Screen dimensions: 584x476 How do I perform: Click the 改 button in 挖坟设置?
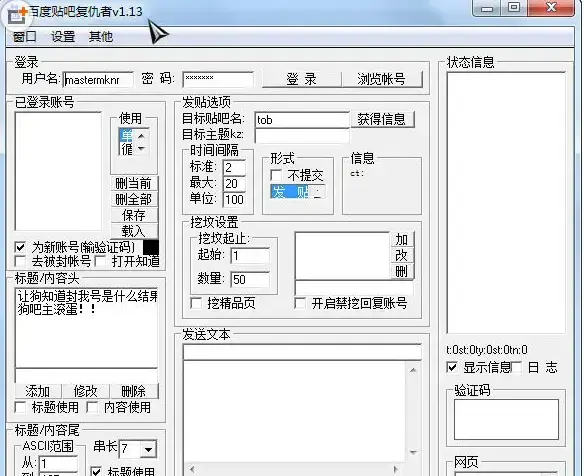pyautogui.click(x=402, y=256)
